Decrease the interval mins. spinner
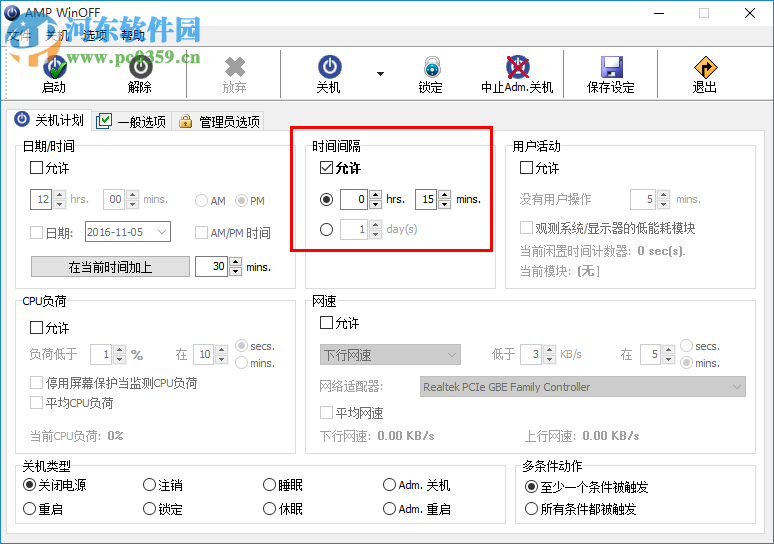Image resolution: width=774 pixels, height=544 pixels. click(x=444, y=204)
